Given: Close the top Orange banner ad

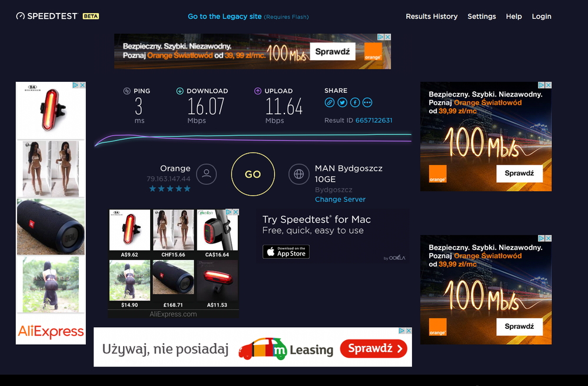Looking at the screenshot, I should pos(388,37).
